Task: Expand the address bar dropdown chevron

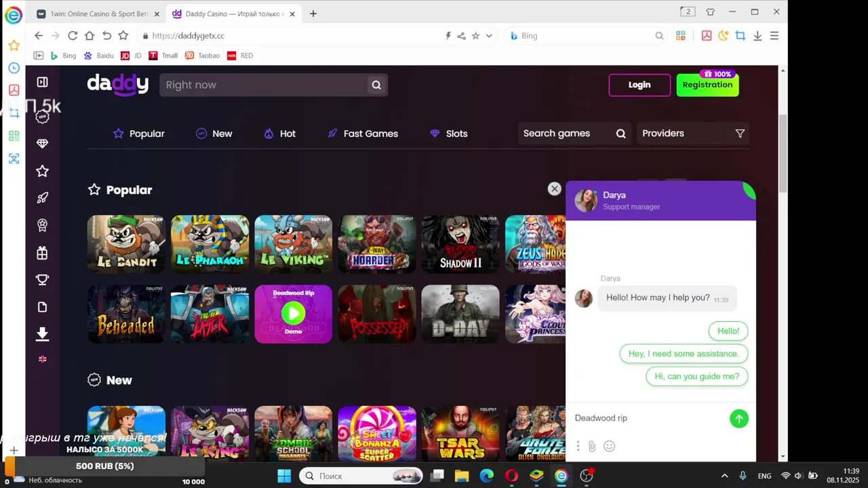Action: (x=489, y=36)
